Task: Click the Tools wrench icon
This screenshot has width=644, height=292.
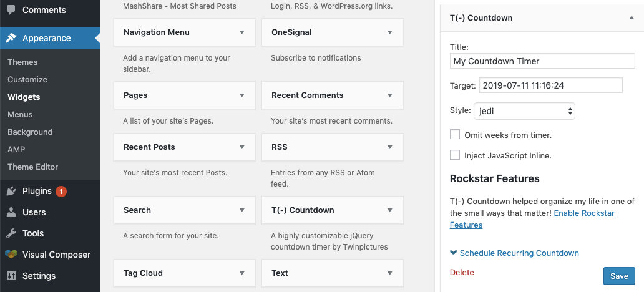Action: pos(11,233)
